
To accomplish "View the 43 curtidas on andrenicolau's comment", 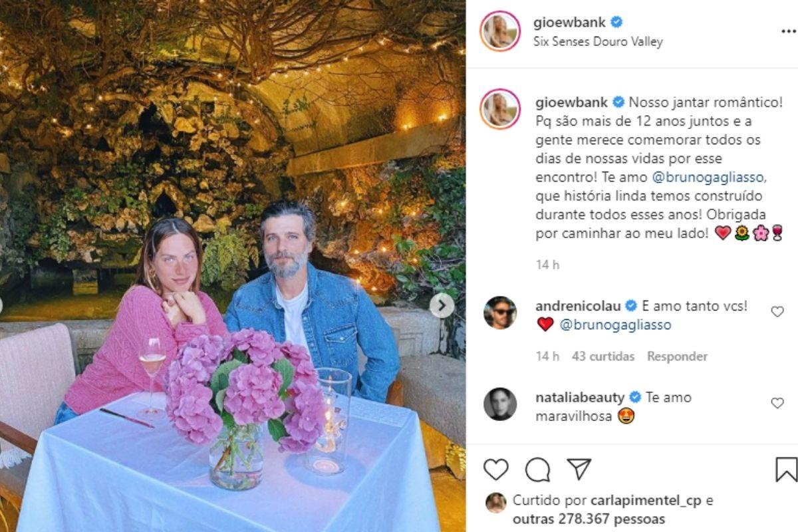I will 603,356.
